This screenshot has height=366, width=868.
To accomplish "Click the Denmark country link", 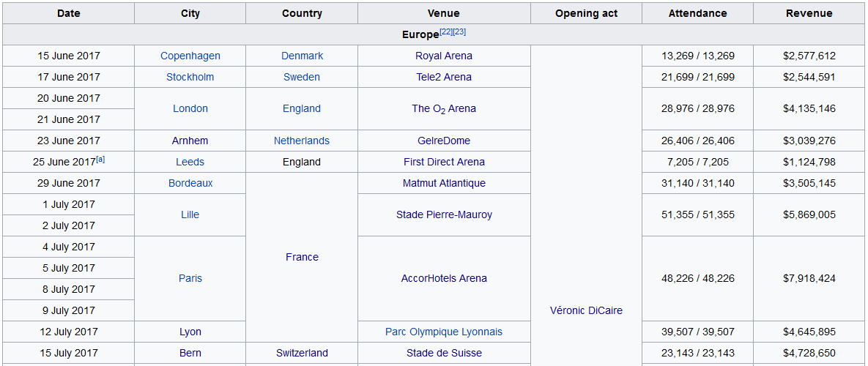I will [302, 56].
